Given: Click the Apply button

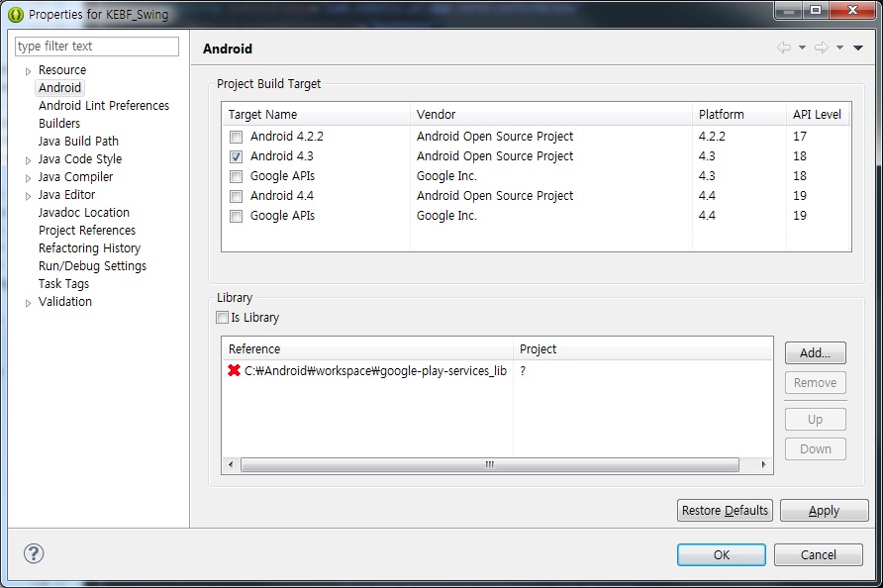Looking at the screenshot, I should (x=824, y=510).
